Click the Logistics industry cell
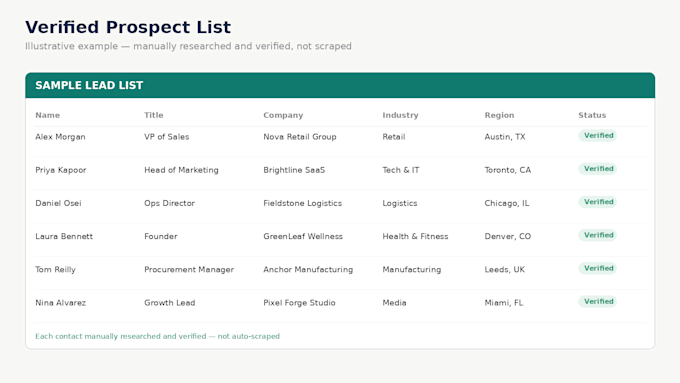This screenshot has width=680, height=383. click(x=399, y=203)
